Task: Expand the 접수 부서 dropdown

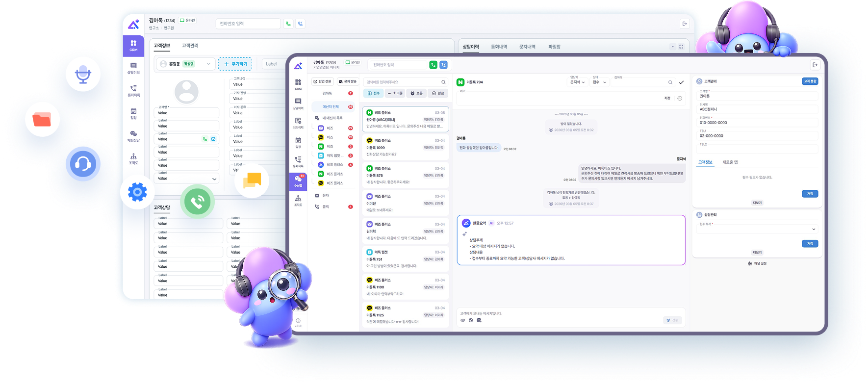Action: [x=758, y=229]
